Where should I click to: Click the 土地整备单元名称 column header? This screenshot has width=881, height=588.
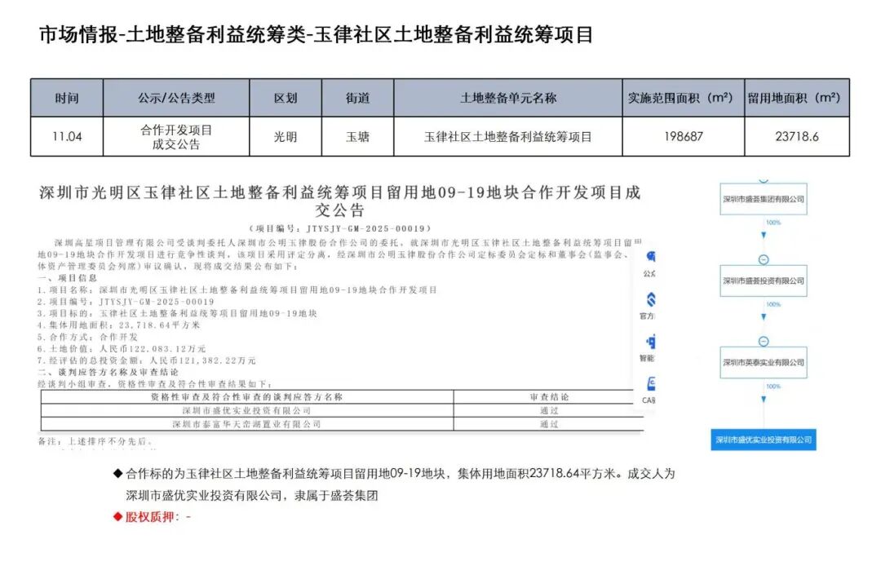[507, 98]
